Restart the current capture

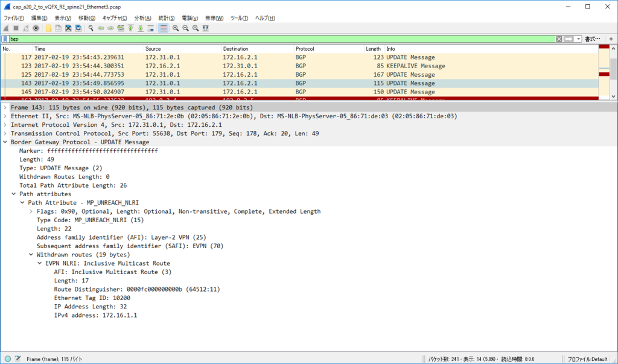tap(26, 28)
